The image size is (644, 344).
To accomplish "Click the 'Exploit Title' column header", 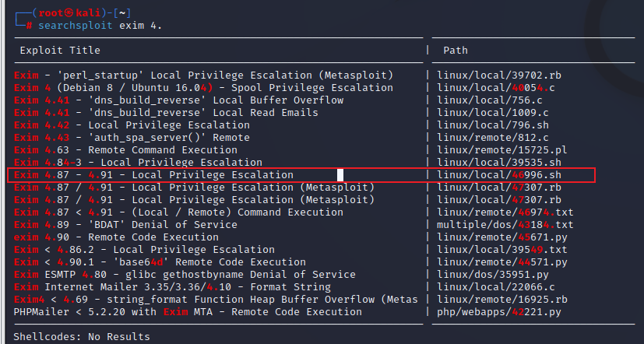I will [x=60, y=50].
